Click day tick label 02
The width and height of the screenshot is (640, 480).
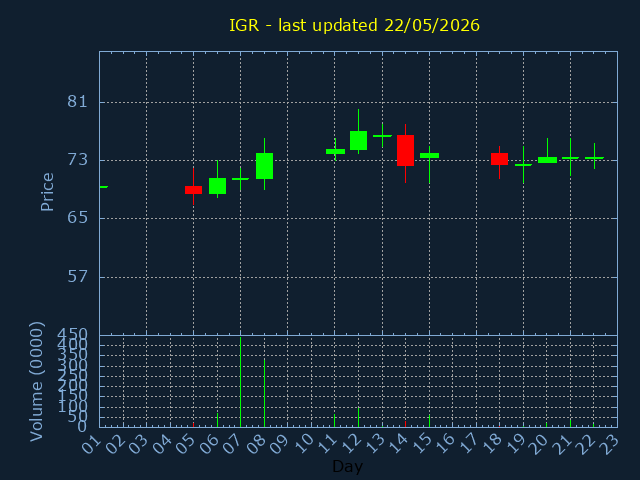(115, 444)
